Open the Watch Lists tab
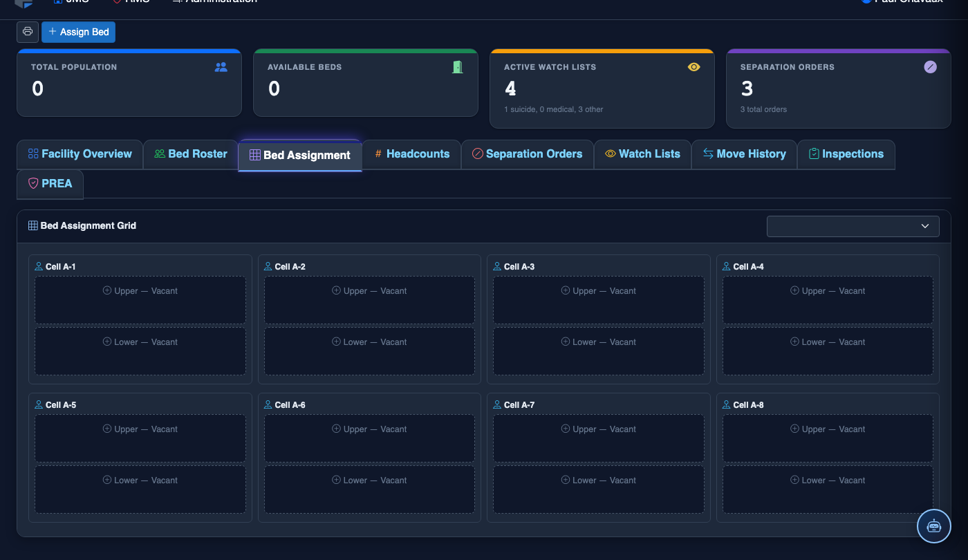The height and width of the screenshot is (560, 968). (x=642, y=154)
